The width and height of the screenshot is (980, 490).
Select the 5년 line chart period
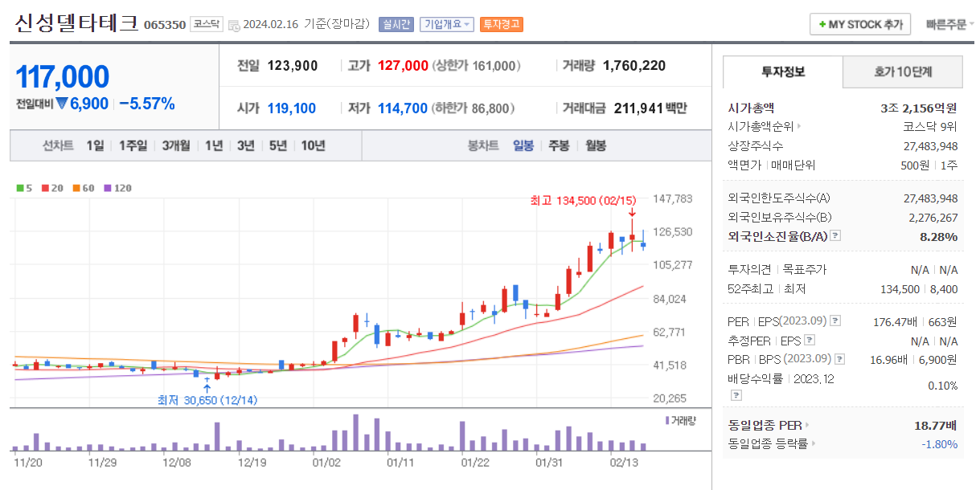pos(277,145)
